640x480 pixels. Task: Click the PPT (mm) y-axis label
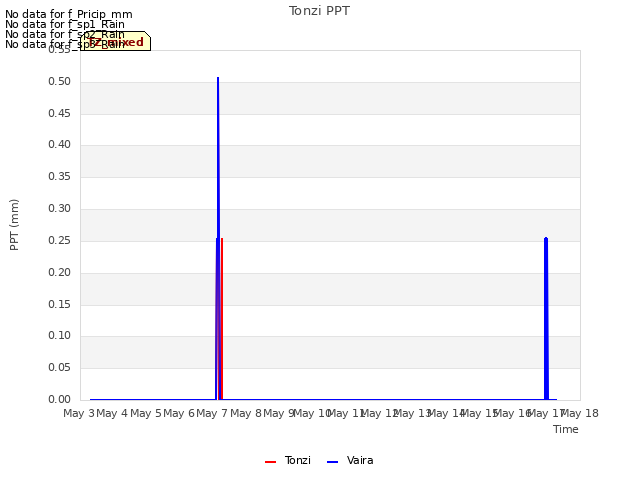14,224
